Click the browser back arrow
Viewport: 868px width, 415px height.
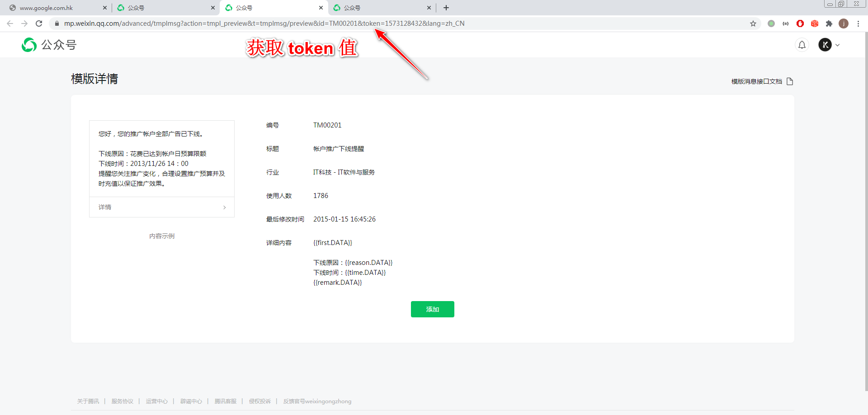(10, 24)
